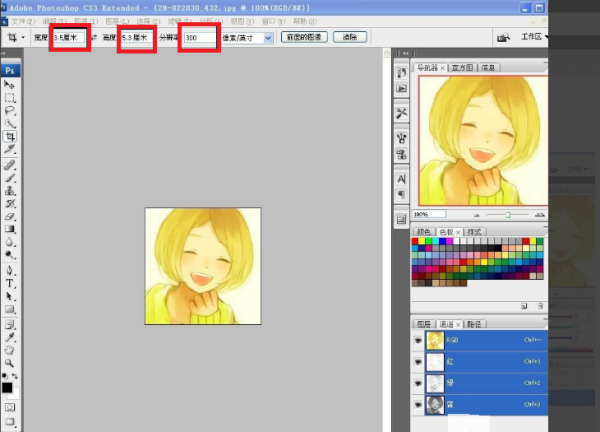
Task: Switch to the 颜色 tab
Action: point(423,232)
